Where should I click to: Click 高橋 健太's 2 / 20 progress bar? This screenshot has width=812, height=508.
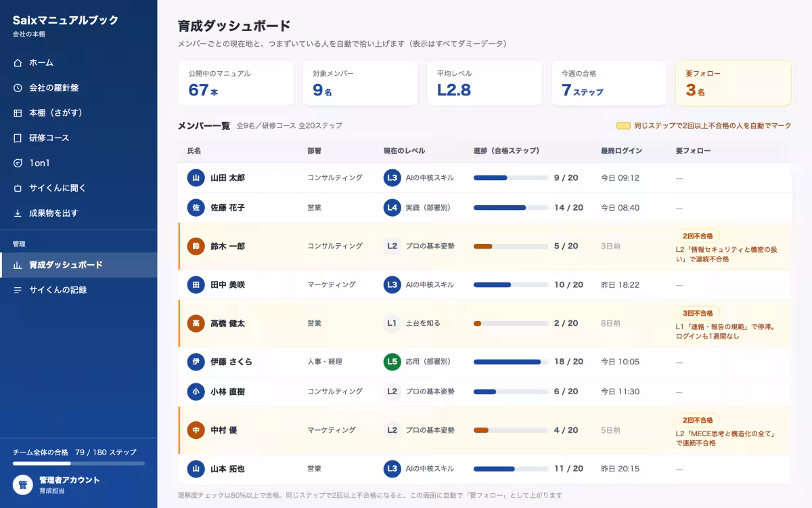[511, 324]
